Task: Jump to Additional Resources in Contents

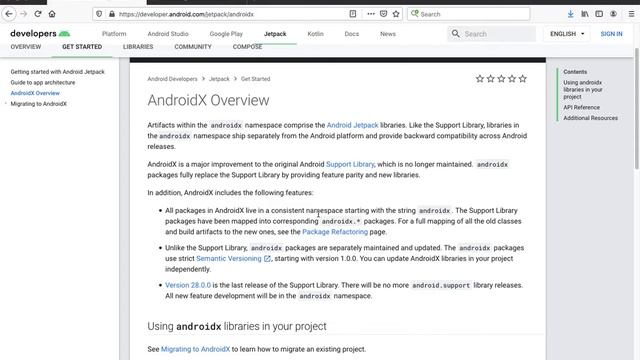Action: pyautogui.click(x=591, y=118)
